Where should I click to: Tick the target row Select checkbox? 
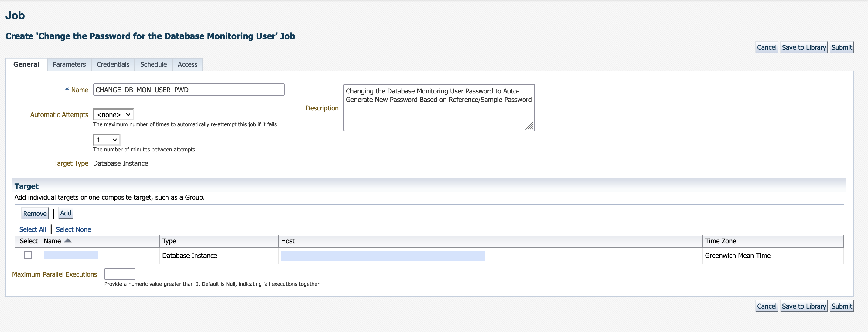pos(28,255)
